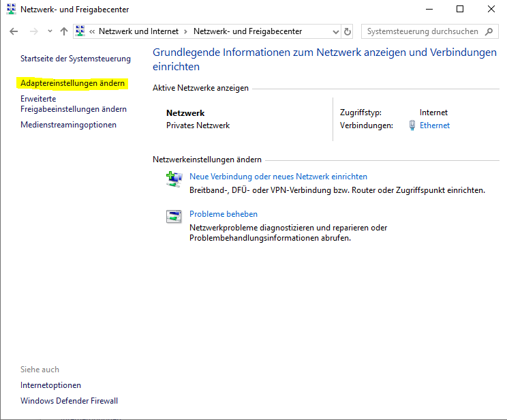Select the Netzwerk und Internet breadcrumb
The width and height of the screenshot is (507, 420).
(138, 31)
